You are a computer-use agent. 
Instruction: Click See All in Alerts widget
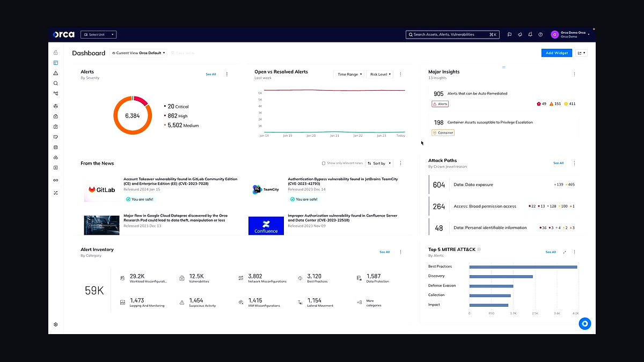coord(211,75)
